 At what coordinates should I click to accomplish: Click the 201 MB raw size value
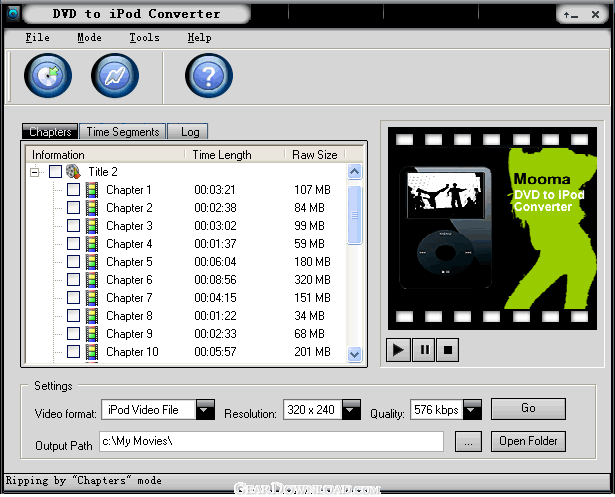(x=312, y=352)
